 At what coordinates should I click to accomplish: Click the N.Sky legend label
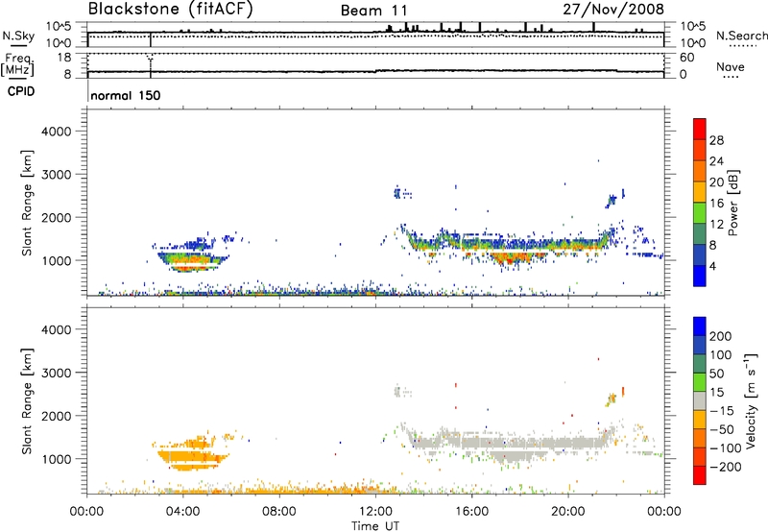click(x=18, y=36)
